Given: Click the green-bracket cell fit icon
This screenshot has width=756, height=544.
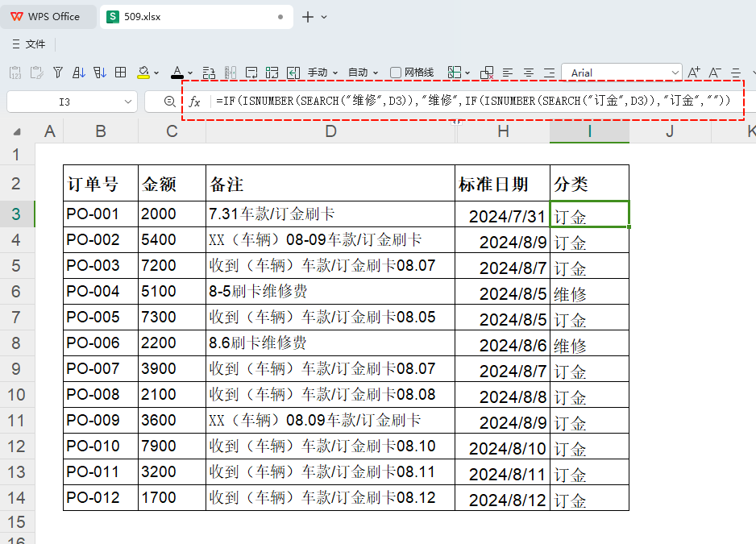Looking at the screenshot, I should (x=272, y=73).
